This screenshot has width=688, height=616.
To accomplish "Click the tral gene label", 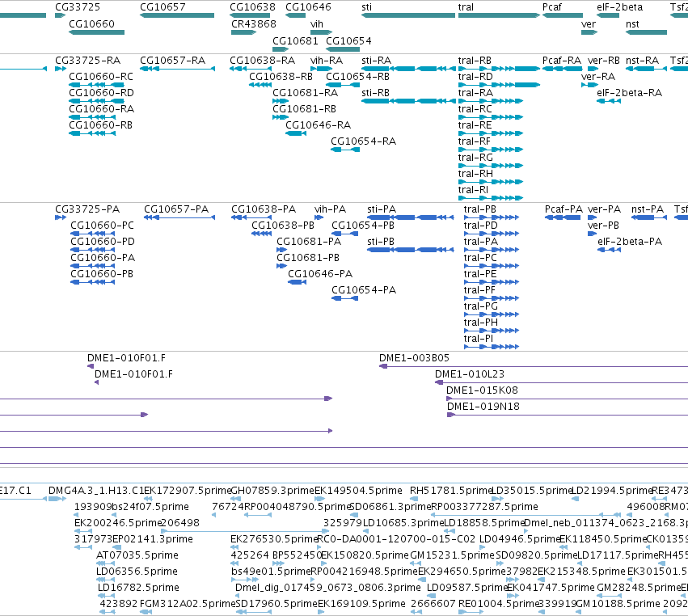I will [x=466, y=7].
